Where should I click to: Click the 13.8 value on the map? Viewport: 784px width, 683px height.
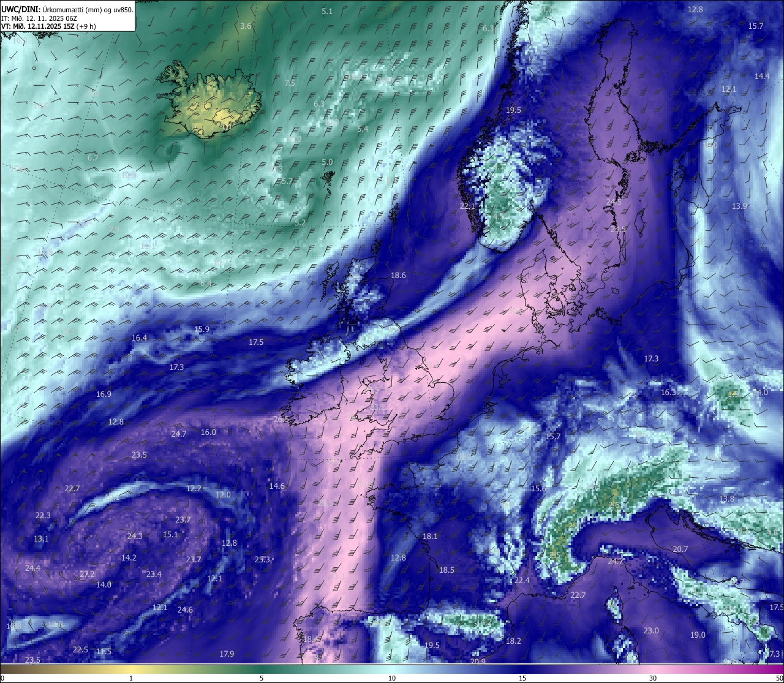pos(726,499)
